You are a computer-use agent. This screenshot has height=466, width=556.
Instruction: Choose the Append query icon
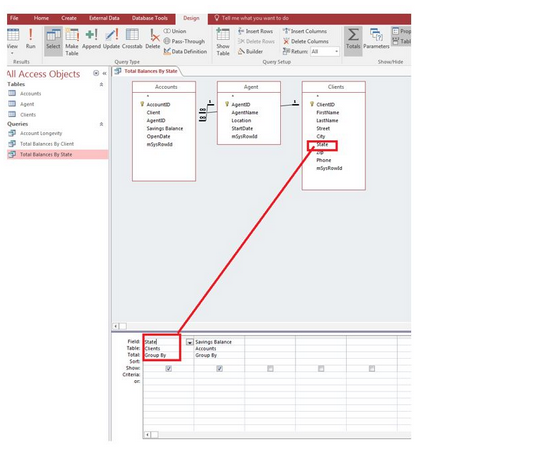91,39
